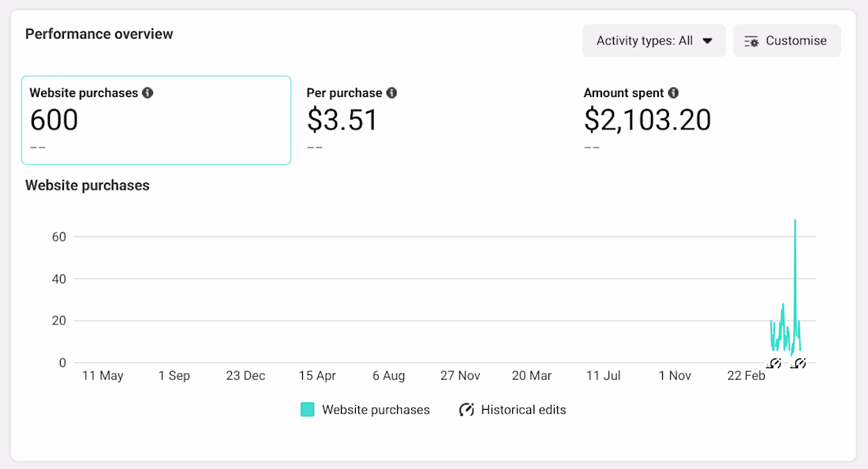Select the Amount spent metric card
Image resolution: width=868 pixels, height=469 pixels.
710,120
